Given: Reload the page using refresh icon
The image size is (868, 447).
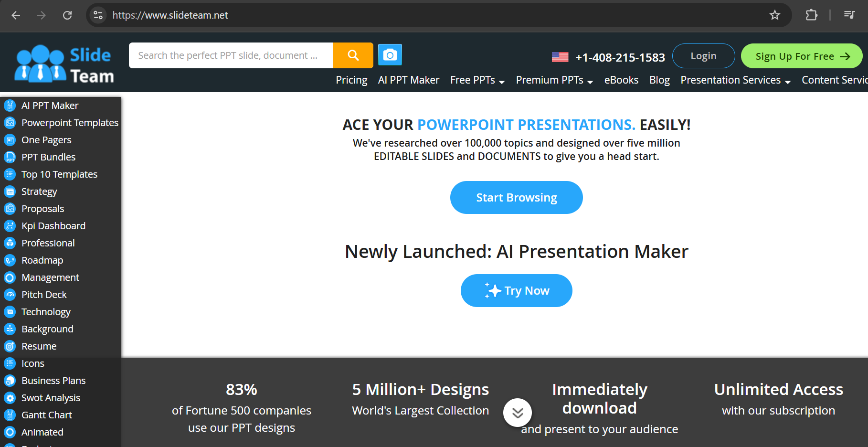Looking at the screenshot, I should [67, 15].
